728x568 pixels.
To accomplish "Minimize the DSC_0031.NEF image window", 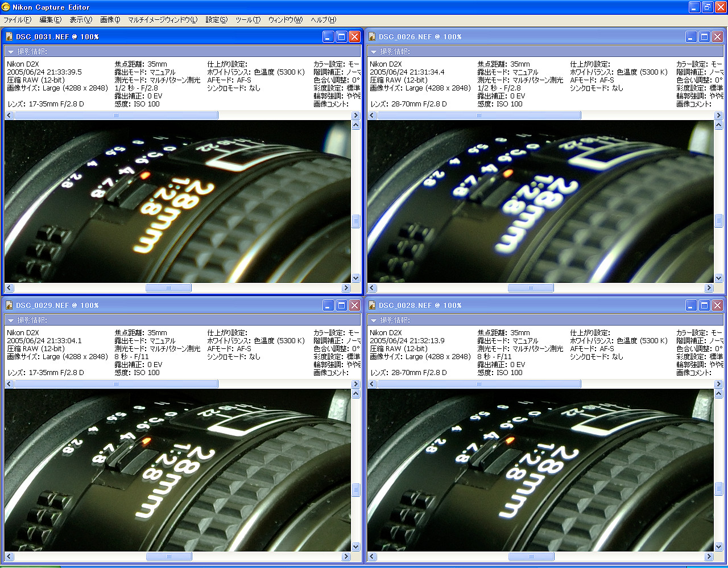I will pos(328,36).
